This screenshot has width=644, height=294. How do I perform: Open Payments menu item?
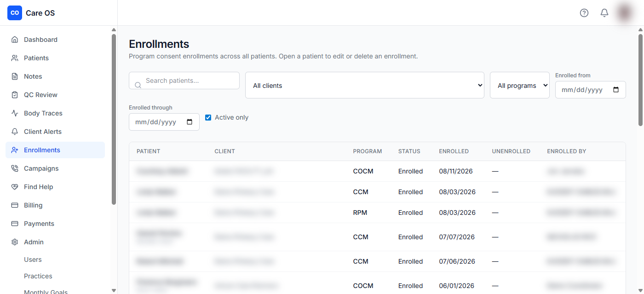[x=55, y=224]
